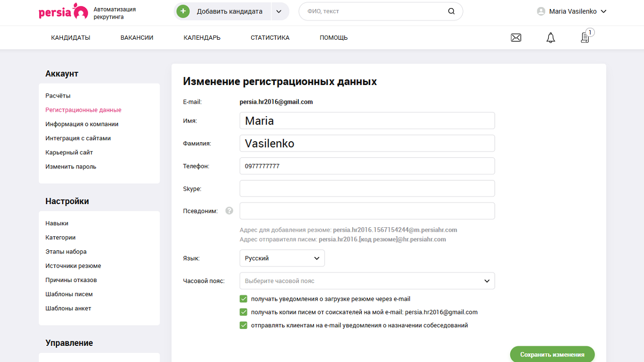Click the persia logo
644x362 pixels.
pyautogui.click(x=63, y=11)
